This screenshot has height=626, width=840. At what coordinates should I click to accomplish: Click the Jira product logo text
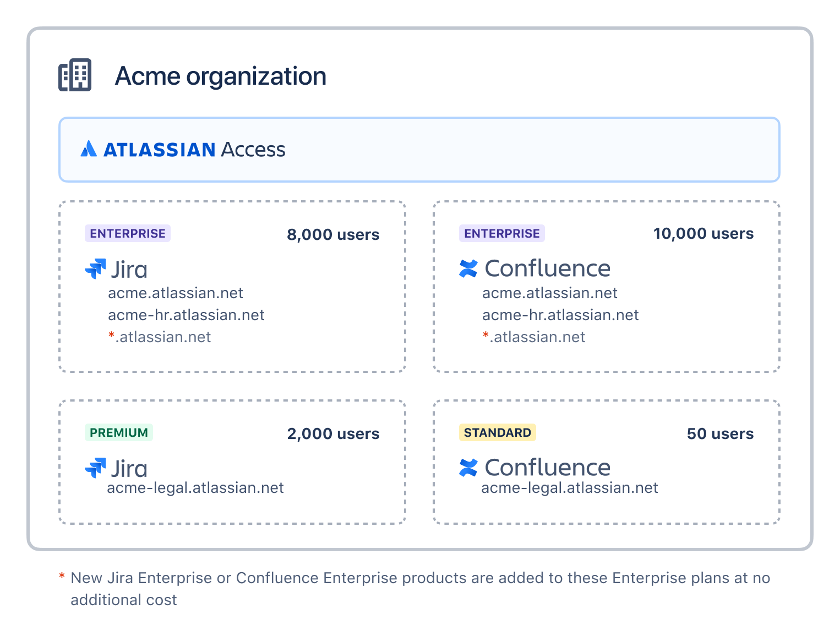pyautogui.click(x=127, y=268)
